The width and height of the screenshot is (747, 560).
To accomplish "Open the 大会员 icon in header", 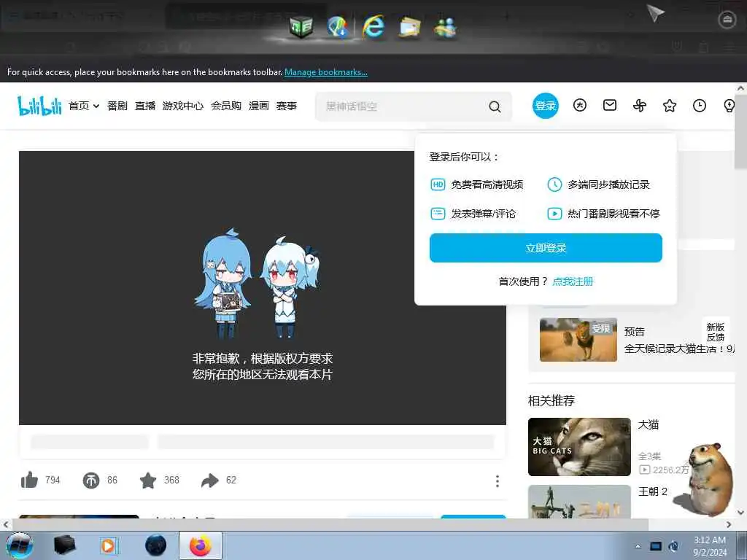I will 580,105.
